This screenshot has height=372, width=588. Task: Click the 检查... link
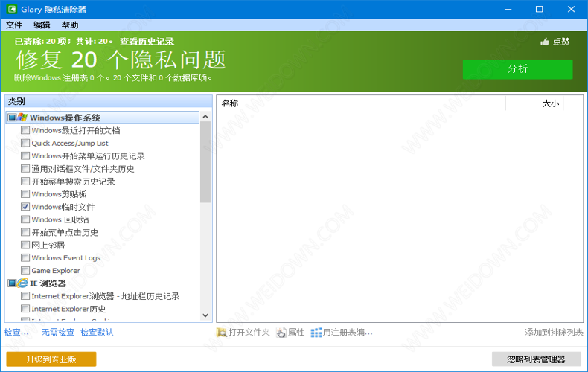(x=16, y=332)
